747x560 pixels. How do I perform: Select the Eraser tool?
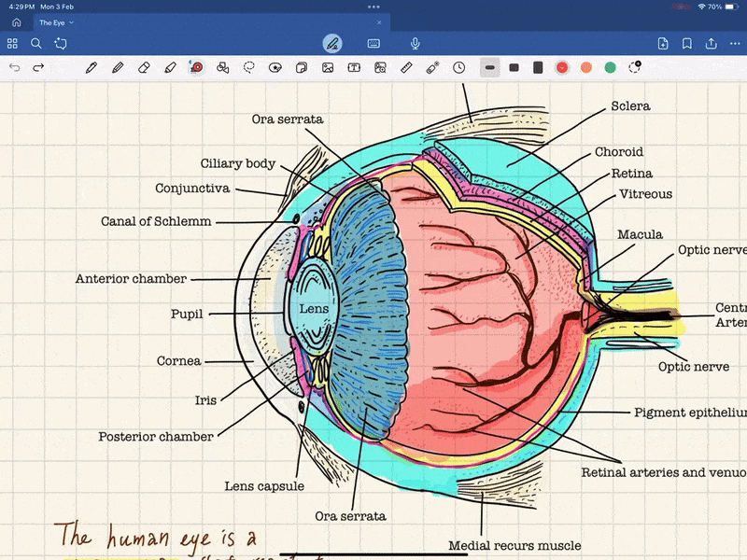143,67
